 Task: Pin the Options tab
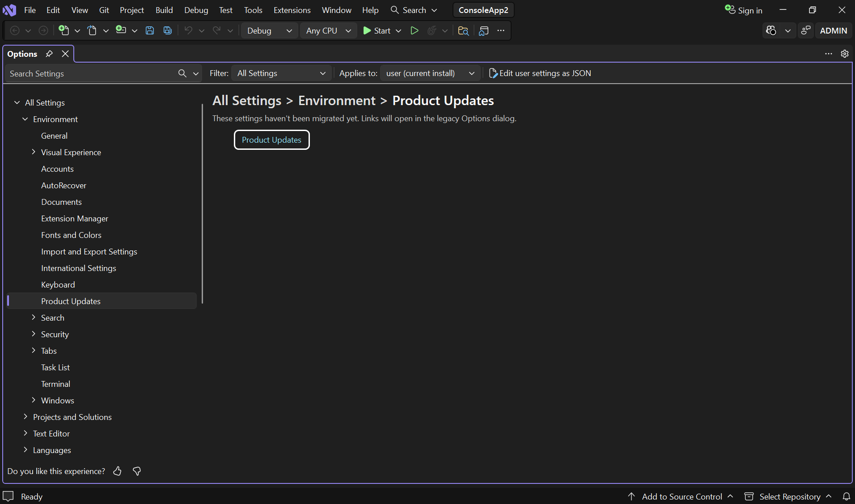click(49, 54)
